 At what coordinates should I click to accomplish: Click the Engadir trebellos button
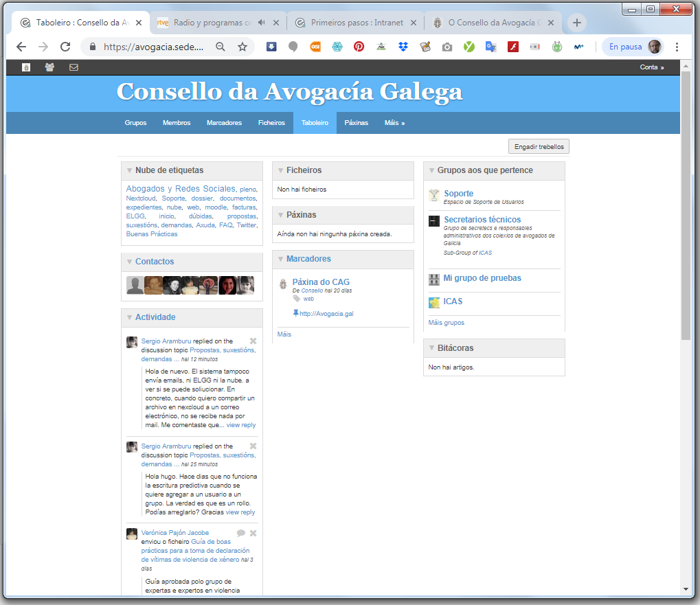click(539, 147)
